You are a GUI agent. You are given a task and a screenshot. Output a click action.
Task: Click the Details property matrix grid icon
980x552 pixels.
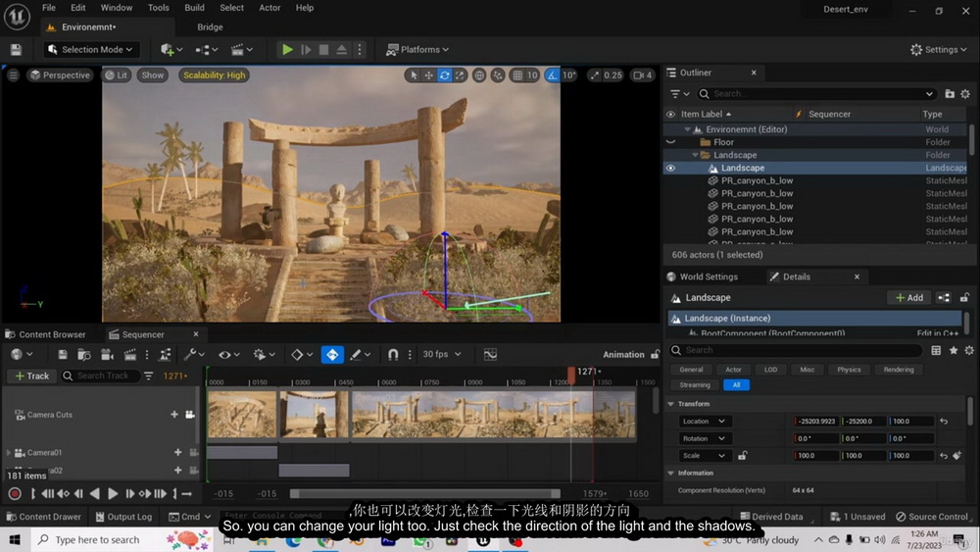coord(936,350)
